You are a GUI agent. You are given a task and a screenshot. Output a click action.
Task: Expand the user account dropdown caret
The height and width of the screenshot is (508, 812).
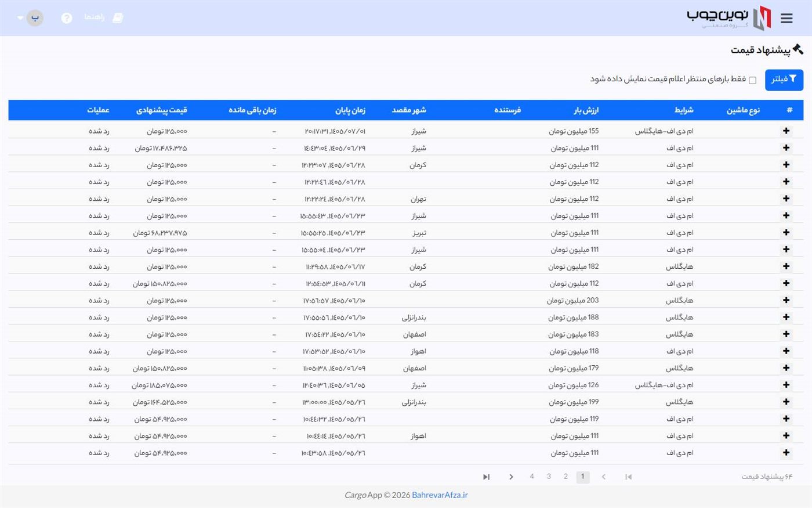(20, 18)
